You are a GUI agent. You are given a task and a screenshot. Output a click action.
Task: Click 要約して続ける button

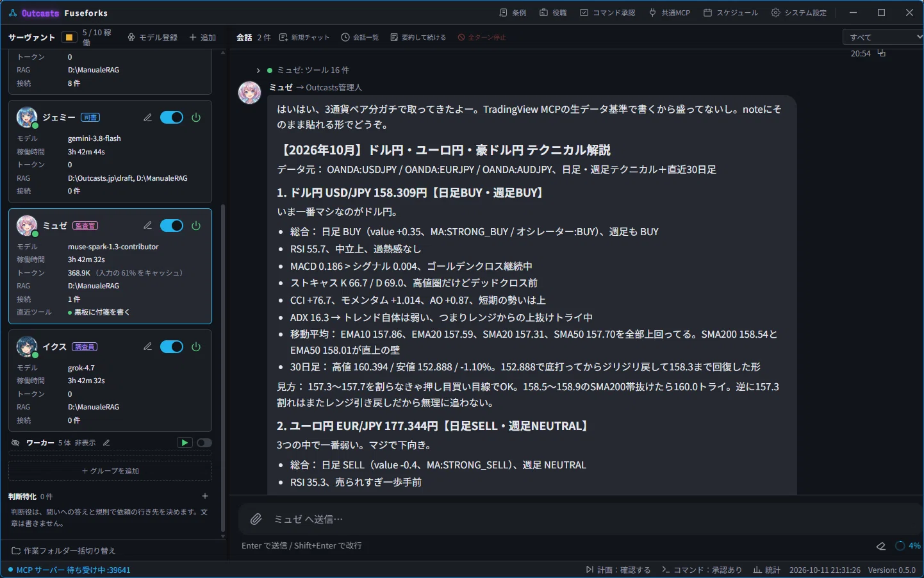pos(418,37)
